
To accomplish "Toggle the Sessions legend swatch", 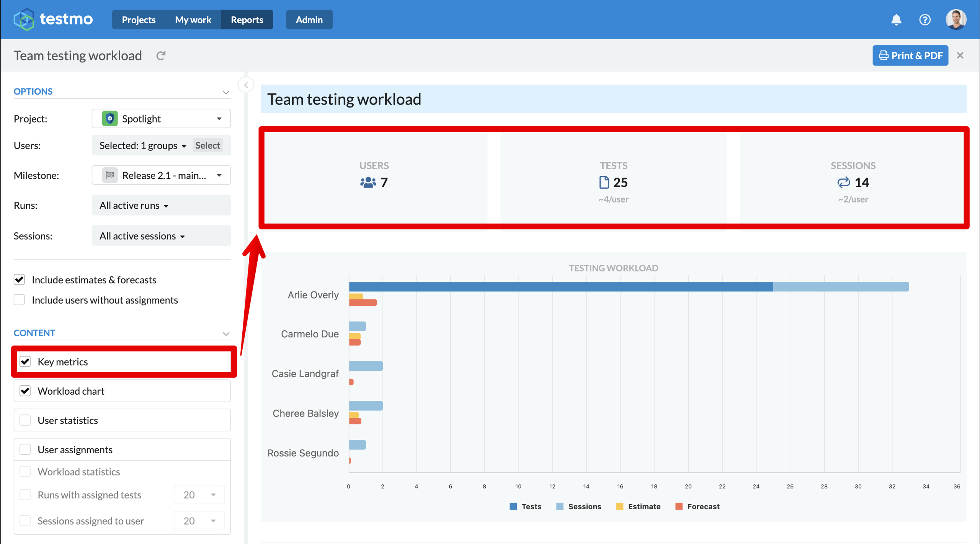I will click(560, 506).
